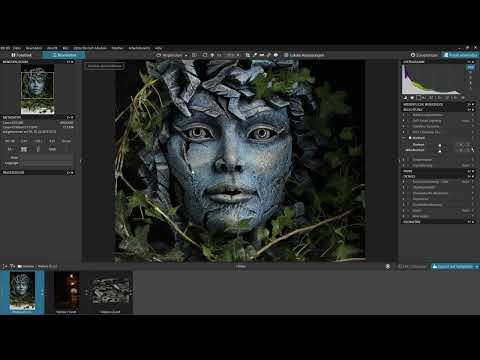Toggle the side-by-side comparison view icon
480x360 pixels.
pyautogui.click(x=194, y=55)
